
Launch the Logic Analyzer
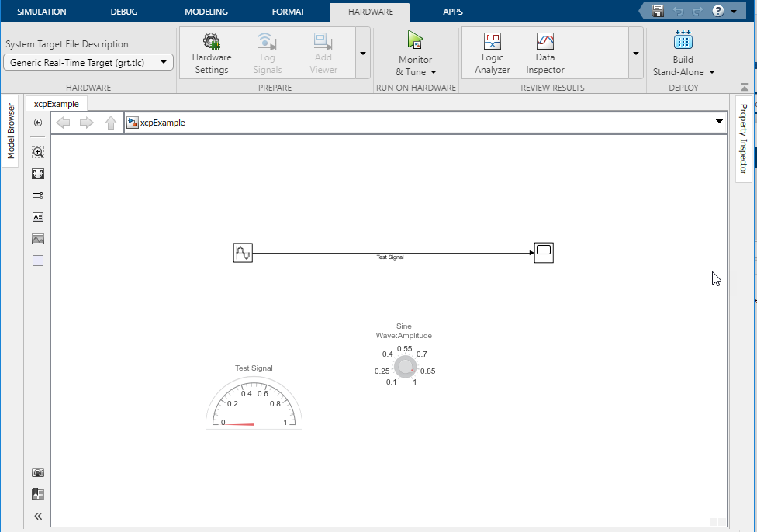pos(492,52)
